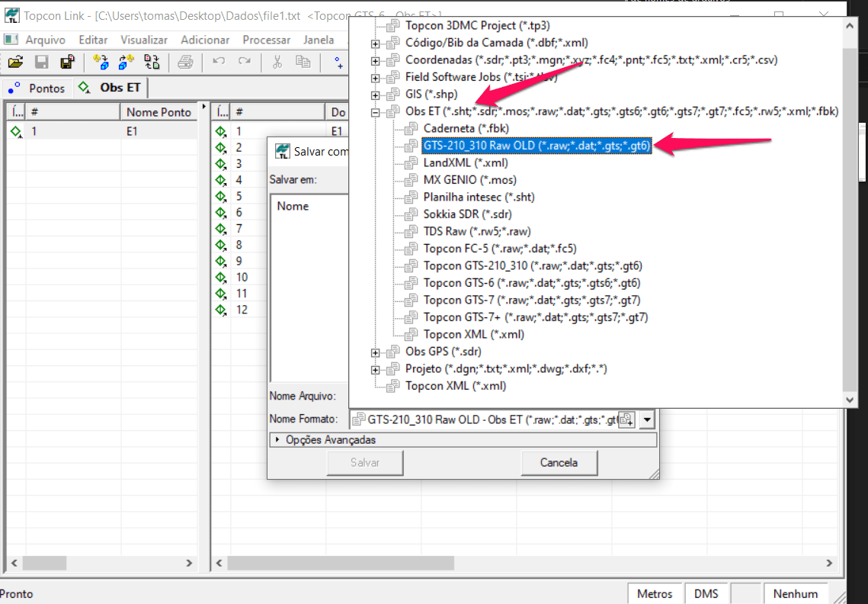Viewport: 868px width, 604px height.
Task: Click the Save As toolbar icon
Action: [x=67, y=62]
